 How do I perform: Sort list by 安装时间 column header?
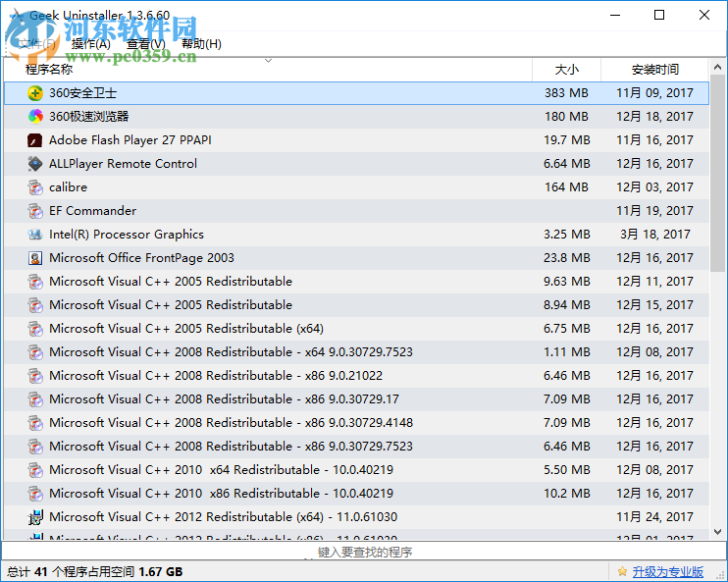click(654, 70)
